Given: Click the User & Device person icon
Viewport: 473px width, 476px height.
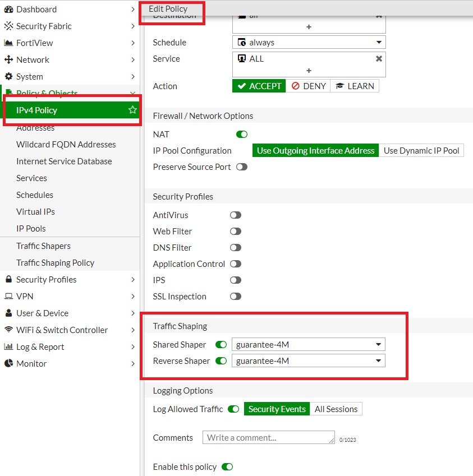Looking at the screenshot, I should (9, 313).
